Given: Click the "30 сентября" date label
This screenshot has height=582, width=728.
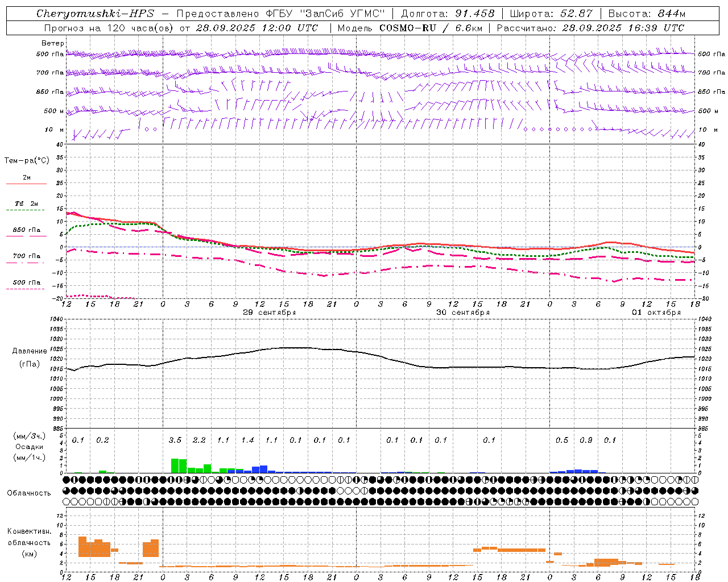Looking at the screenshot, I should 463,313.
